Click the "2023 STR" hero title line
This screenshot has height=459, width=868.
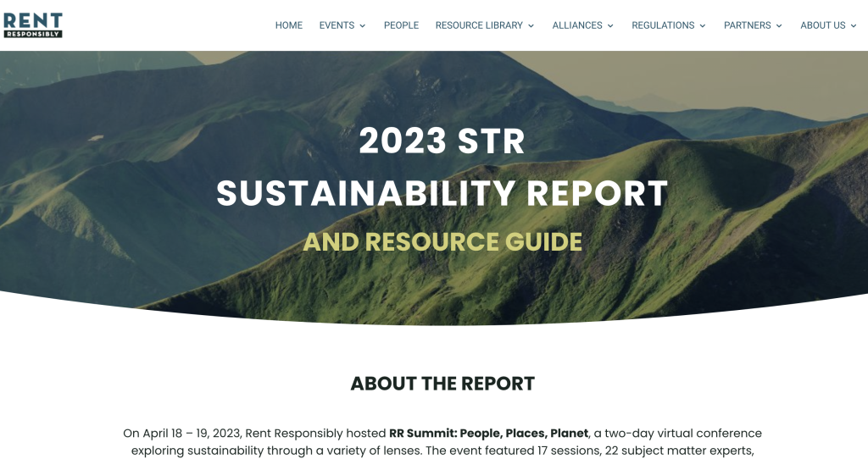(442, 141)
